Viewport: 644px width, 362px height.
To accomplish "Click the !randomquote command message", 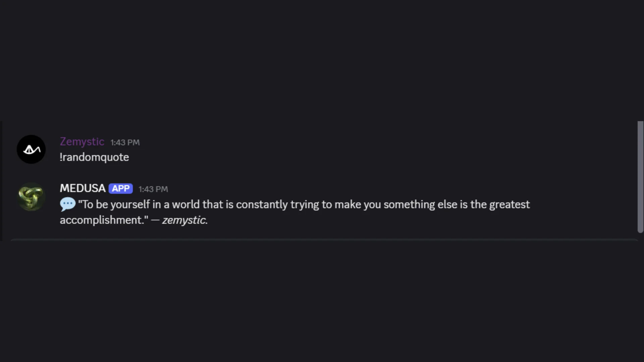I will (94, 157).
